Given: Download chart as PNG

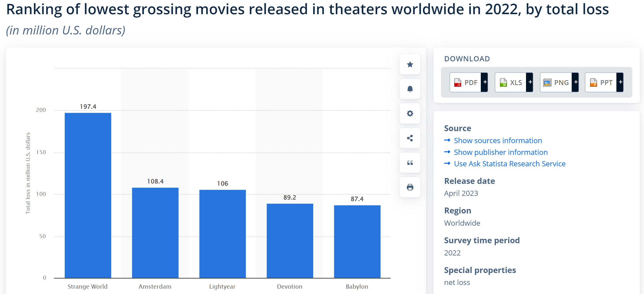Looking at the screenshot, I should [556, 82].
